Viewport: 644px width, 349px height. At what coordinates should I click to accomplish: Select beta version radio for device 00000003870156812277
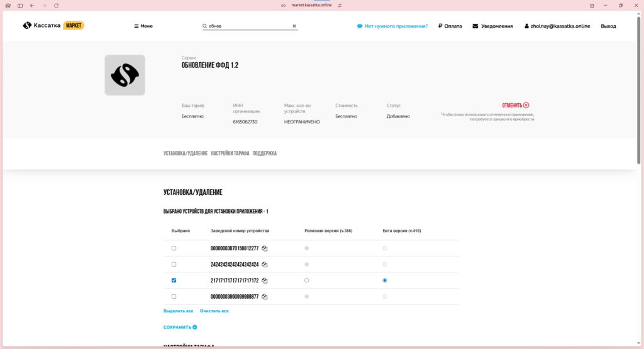pos(385,248)
